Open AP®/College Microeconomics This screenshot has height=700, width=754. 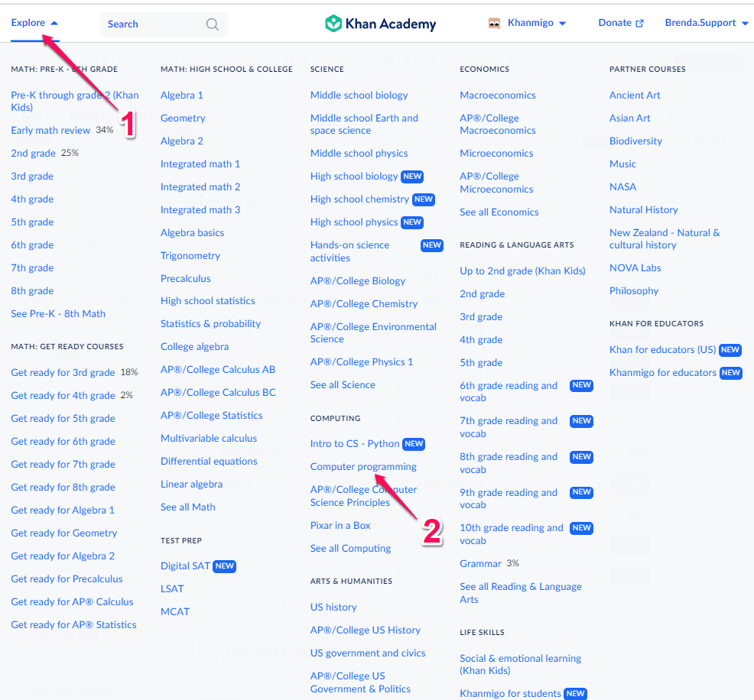(496, 183)
